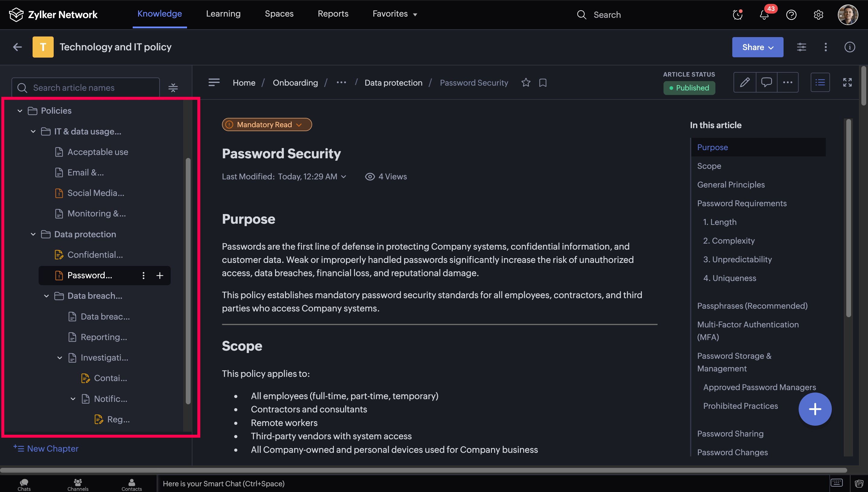Bookmark the current article

(543, 82)
